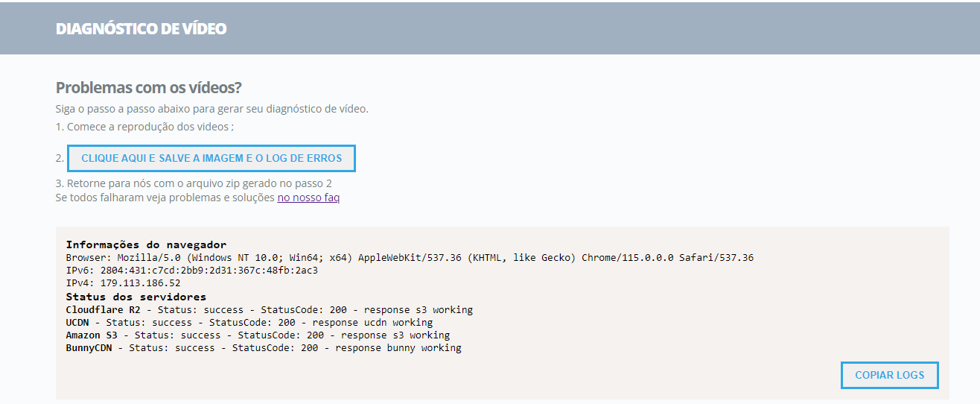Click the 'Siga o passo a passo' instruction text

coord(211,109)
